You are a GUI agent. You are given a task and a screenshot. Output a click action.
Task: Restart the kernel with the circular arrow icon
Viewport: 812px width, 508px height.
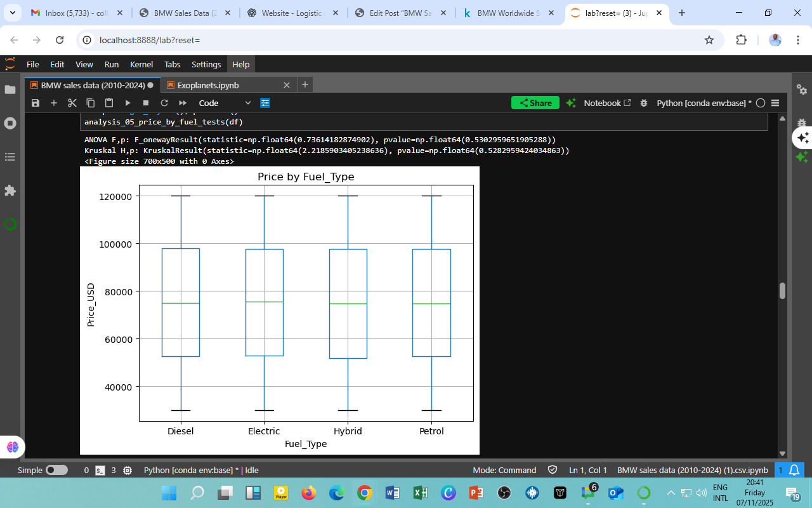(164, 103)
